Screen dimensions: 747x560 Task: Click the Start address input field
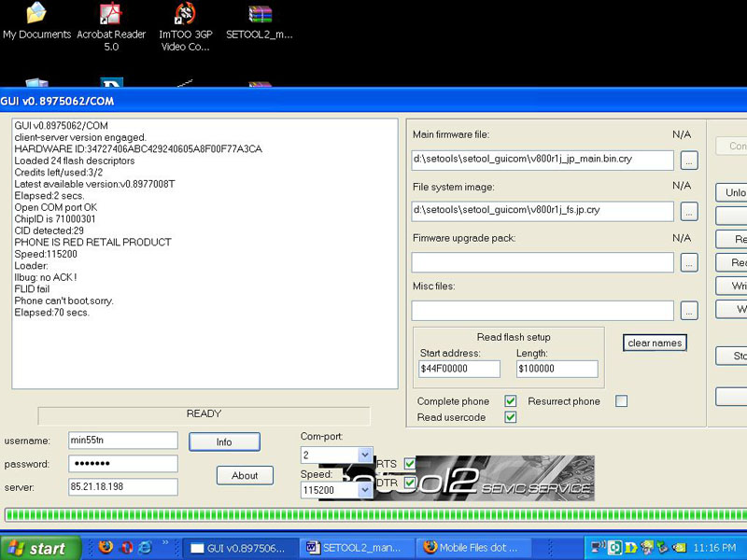pyautogui.click(x=459, y=369)
